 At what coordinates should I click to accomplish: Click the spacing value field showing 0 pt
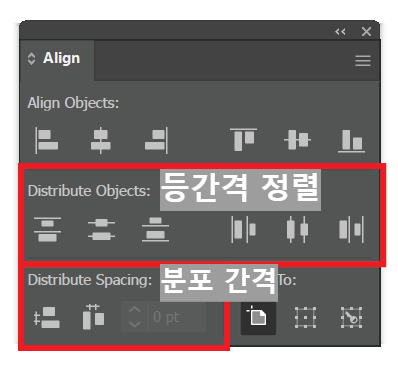177,317
